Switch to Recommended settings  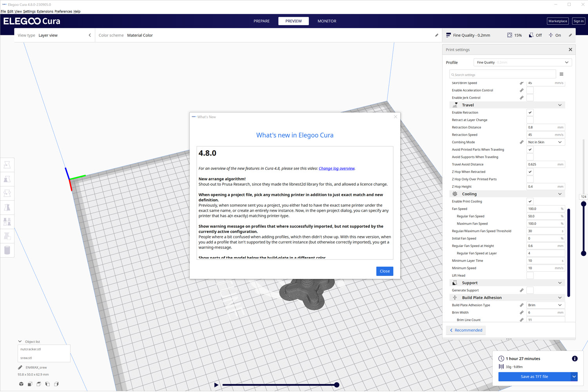(x=466, y=330)
